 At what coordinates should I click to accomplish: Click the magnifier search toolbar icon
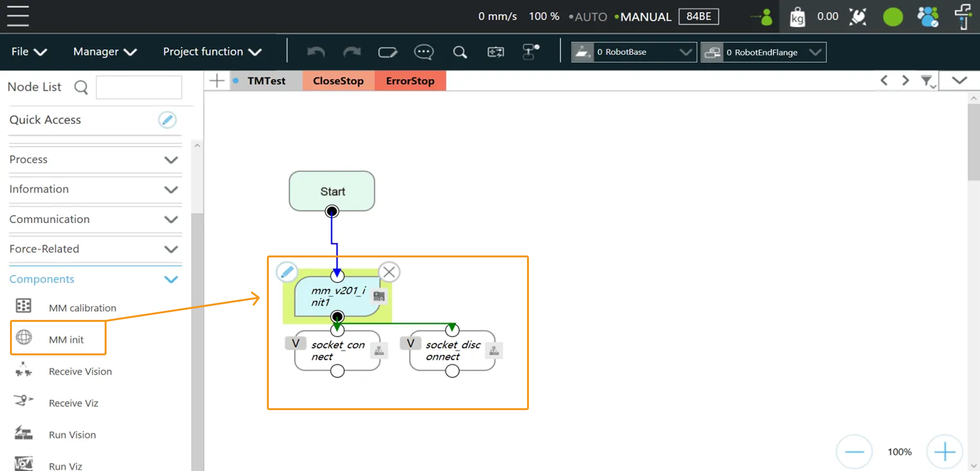459,52
